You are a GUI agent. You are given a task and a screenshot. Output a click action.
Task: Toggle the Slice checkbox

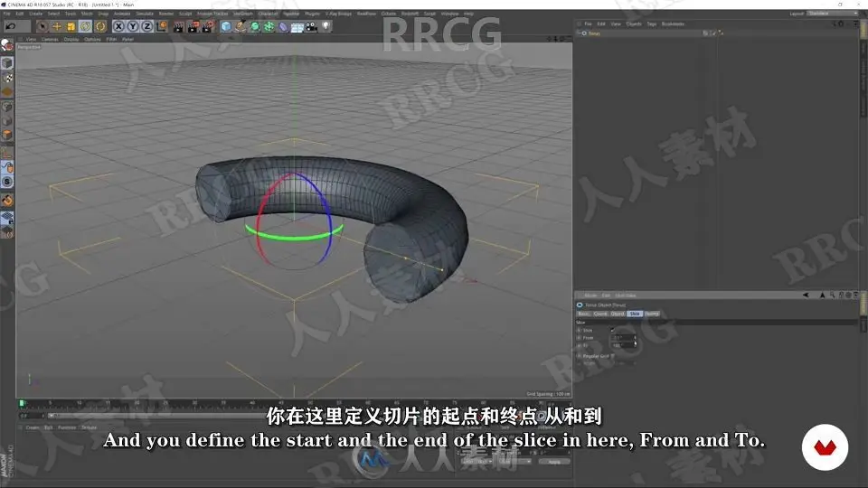(612, 331)
